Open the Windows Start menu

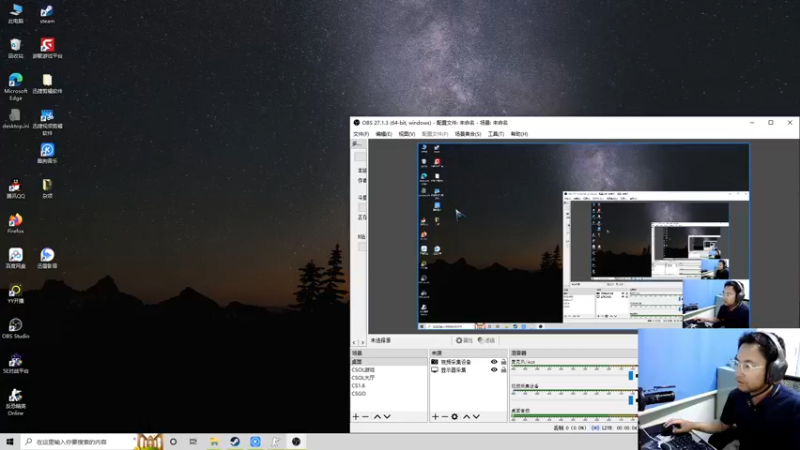[10, 442]
